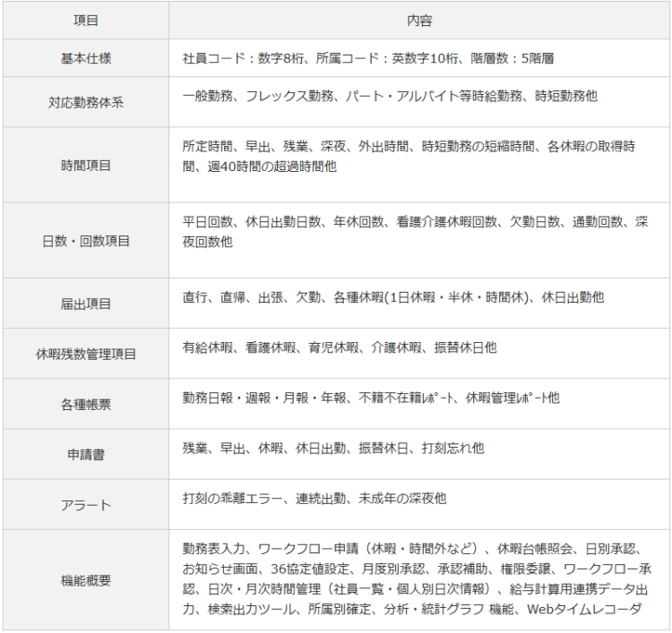672x633 pixels.
Task: Select the 対応勤務体系 row label
Action: (86, 102)
